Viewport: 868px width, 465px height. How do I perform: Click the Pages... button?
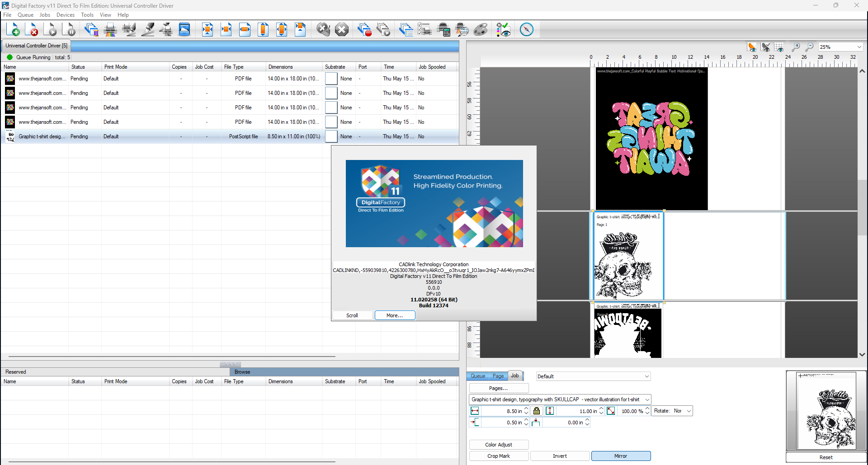click(499, 388)
